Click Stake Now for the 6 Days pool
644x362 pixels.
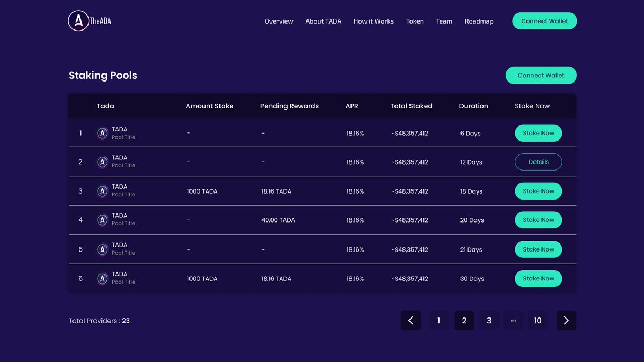538,133
